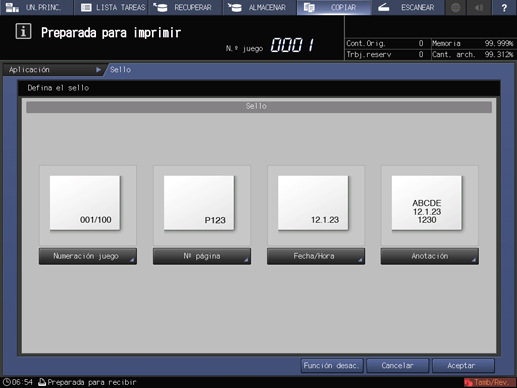This screenshot has height=388, width=517.
Task: Click the Sello gray title bar
Action: tap(259, 107)
